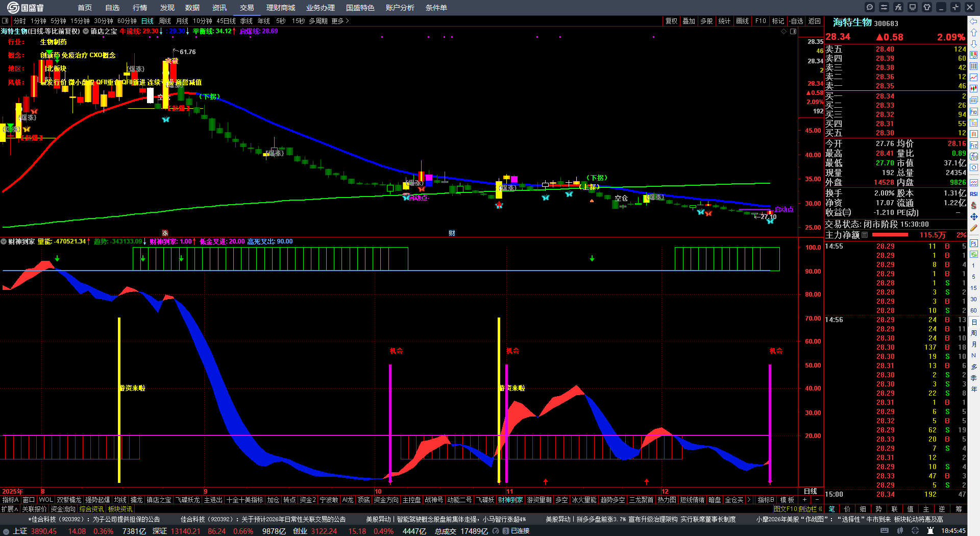This screenshot has height=536, width=980.
Task: Click the skin theme shirt icon
Action: [927, 7]
